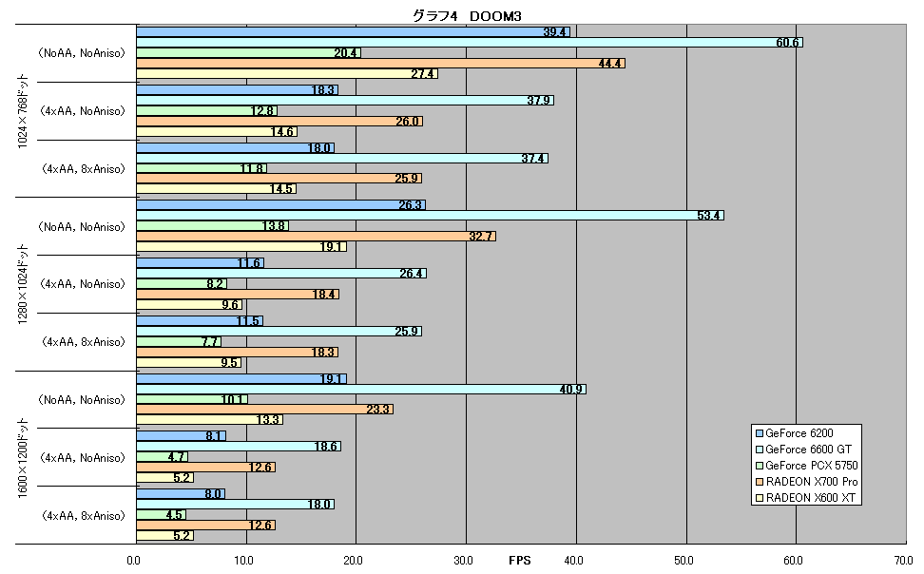The height and width of the screenshot is (574, 924).
Task: Select the 39.4 GeForce 6200 bar
Action: 353,31
